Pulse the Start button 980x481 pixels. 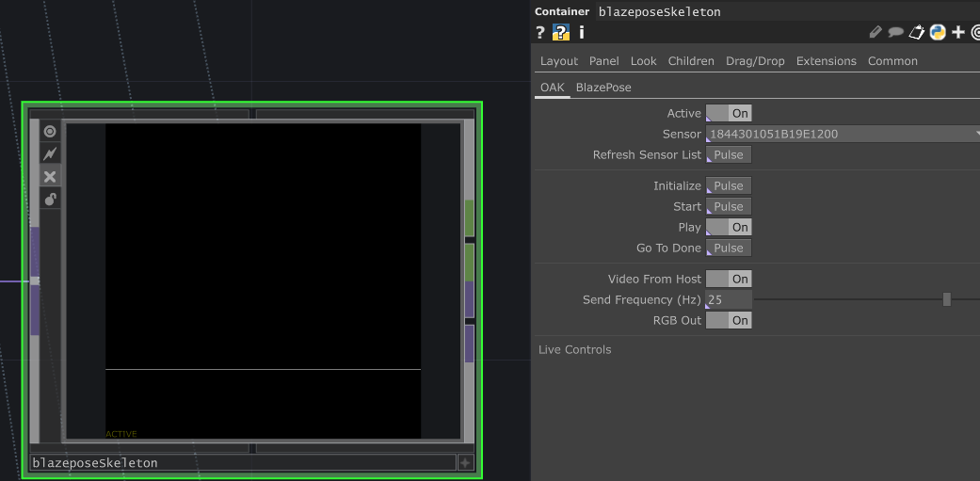(729, 207)
